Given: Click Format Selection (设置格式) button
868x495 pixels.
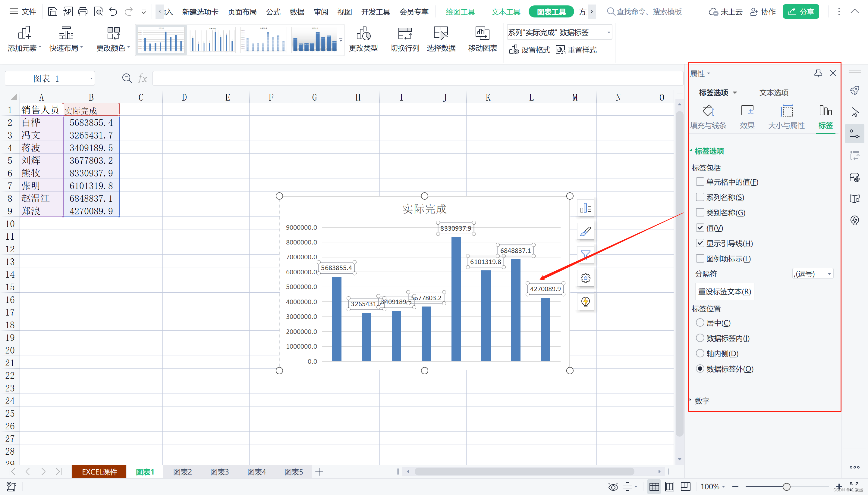Looking at the screenshot, I should (x=530, y=50).
